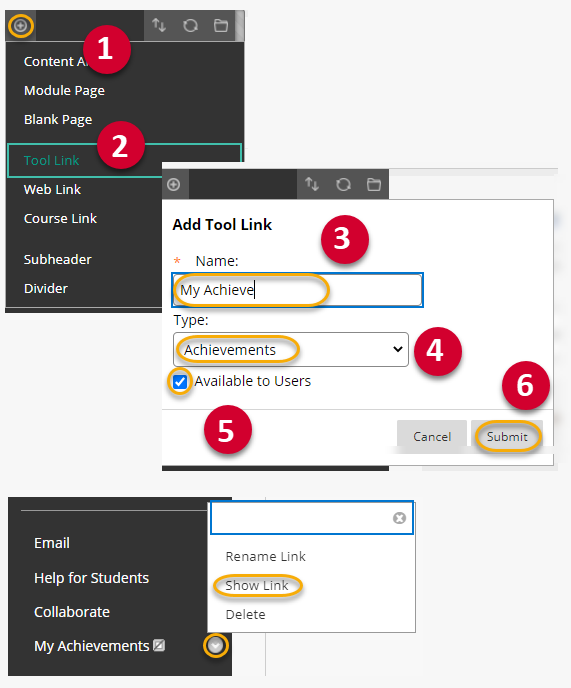This screenshot has width=571, height=688.
Task: Click the Name input field
Action: [x=298, y=290]
